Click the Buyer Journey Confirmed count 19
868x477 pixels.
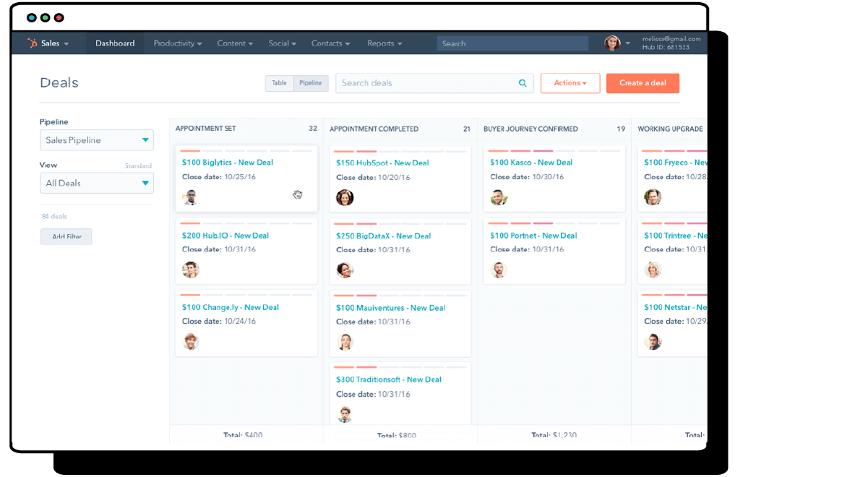(x=621, y=129)
